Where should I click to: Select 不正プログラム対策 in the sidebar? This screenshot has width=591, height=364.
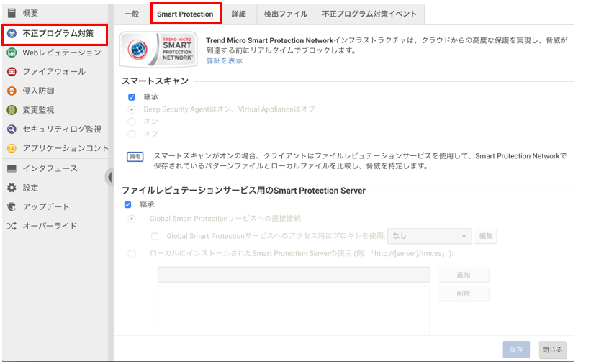click(58, 34)
